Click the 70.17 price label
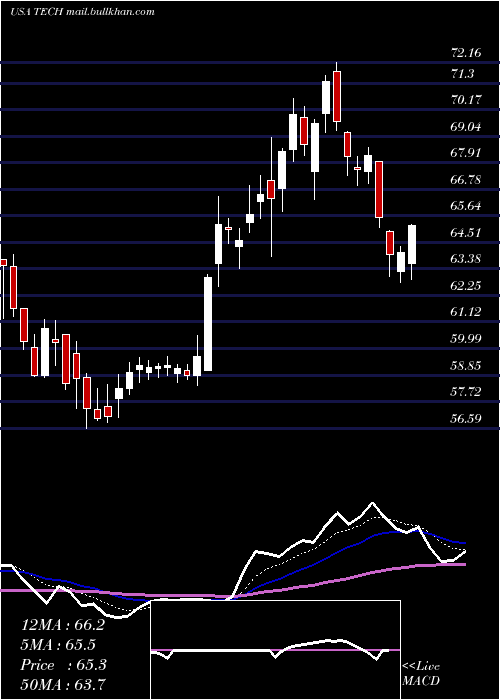This screenshot has width=500, height=700. [x=466, y=100]
